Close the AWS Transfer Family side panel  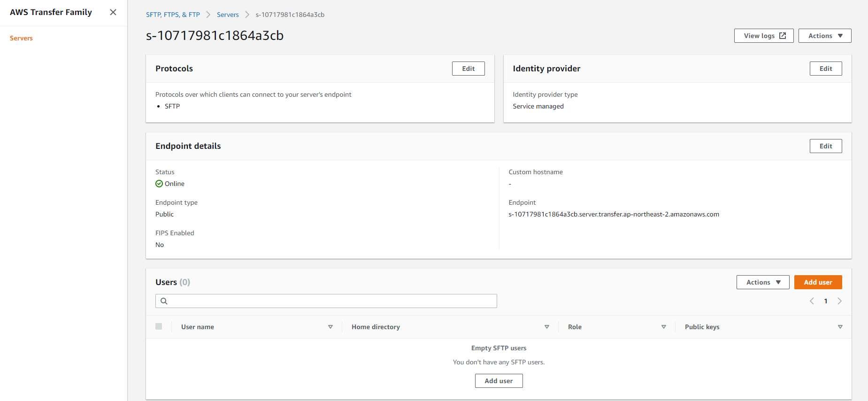pyautogui.click(x=113, y=12)
